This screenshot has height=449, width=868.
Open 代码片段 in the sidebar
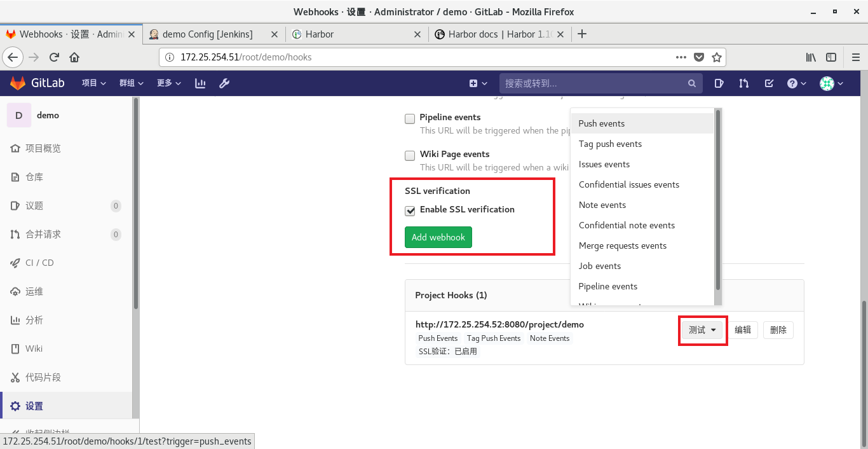click(43, 377)
